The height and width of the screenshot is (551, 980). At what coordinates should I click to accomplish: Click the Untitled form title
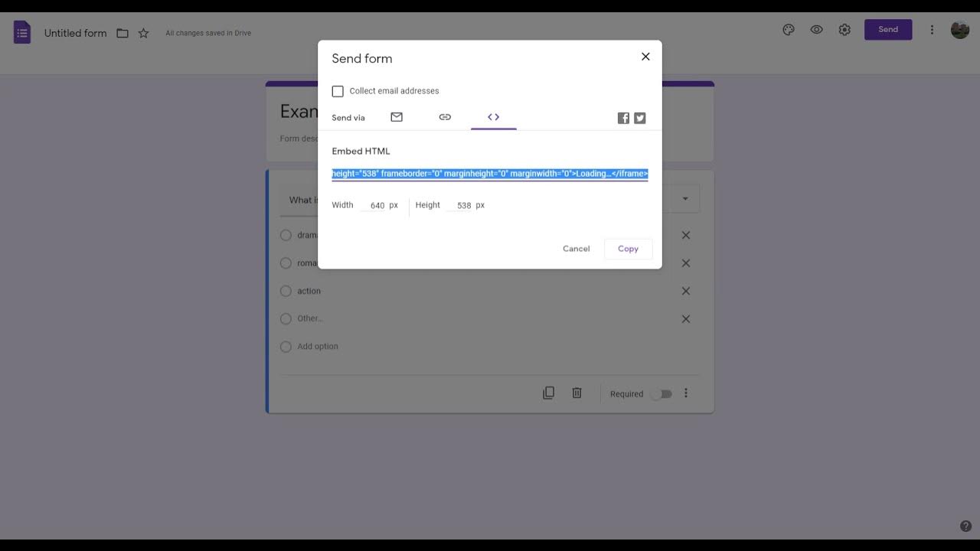(75, 33)
